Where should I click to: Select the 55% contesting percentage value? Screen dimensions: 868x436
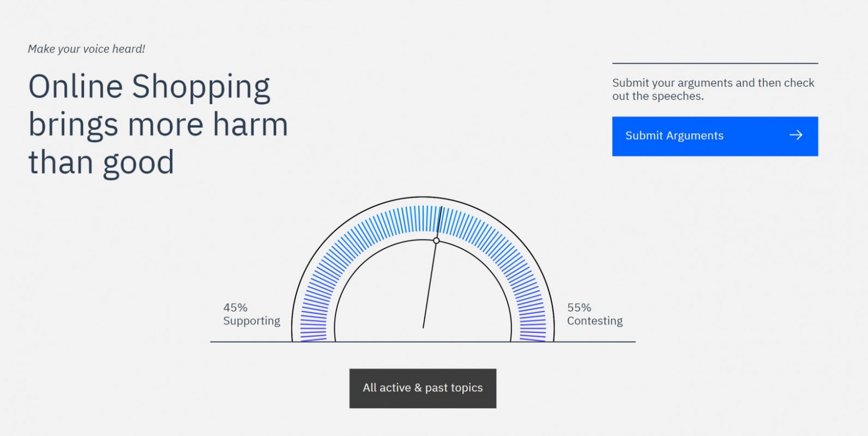(579, 308)
